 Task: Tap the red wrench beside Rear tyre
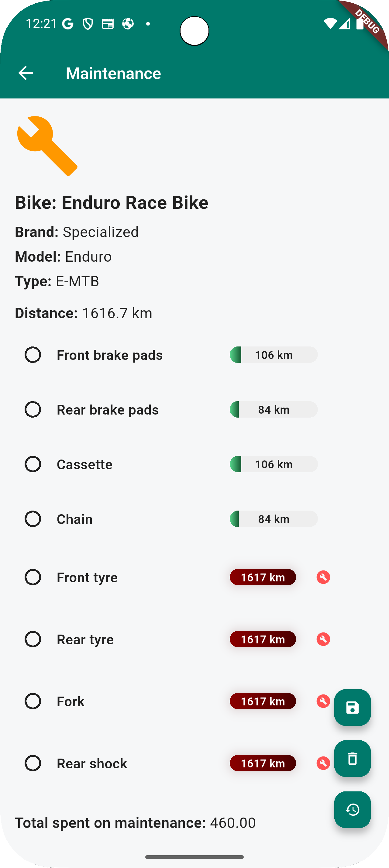pos(323,639)
